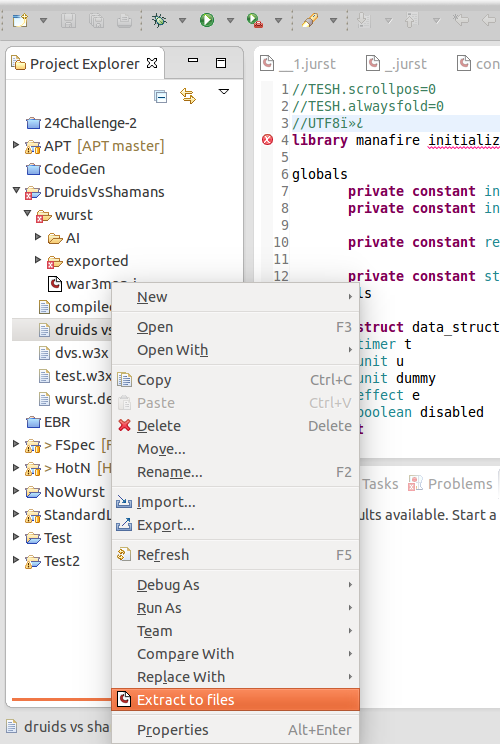Expand the AI folder

38,236
